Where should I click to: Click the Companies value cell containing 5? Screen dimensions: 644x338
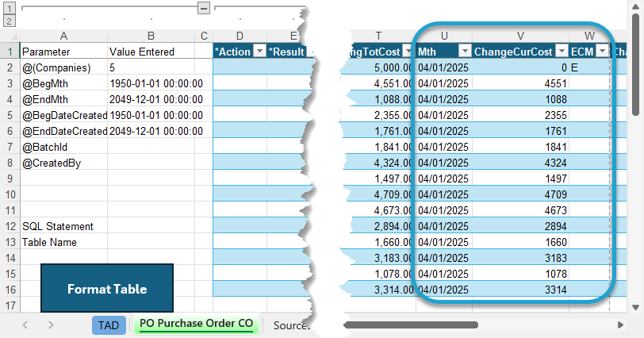(x=151, y=67)
